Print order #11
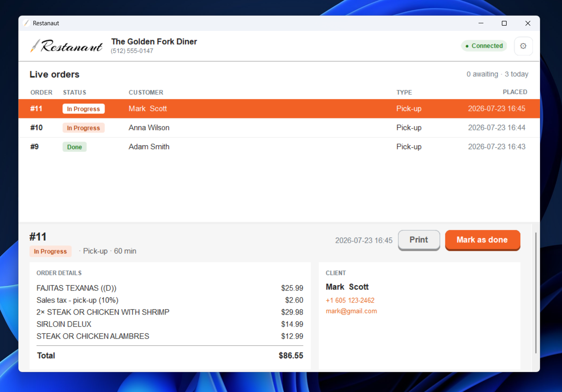The image size is (562, 392). [419, 240]
